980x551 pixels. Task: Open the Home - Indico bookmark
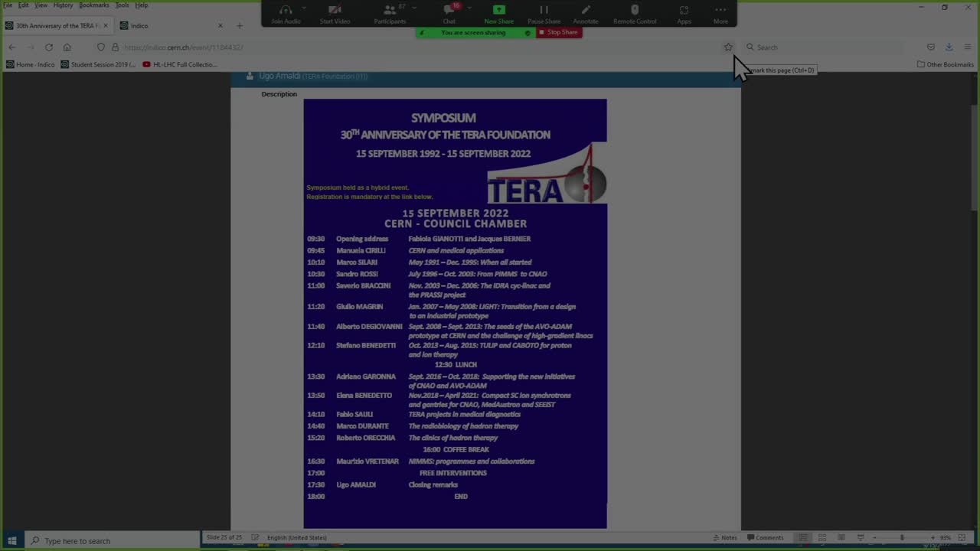30,64
